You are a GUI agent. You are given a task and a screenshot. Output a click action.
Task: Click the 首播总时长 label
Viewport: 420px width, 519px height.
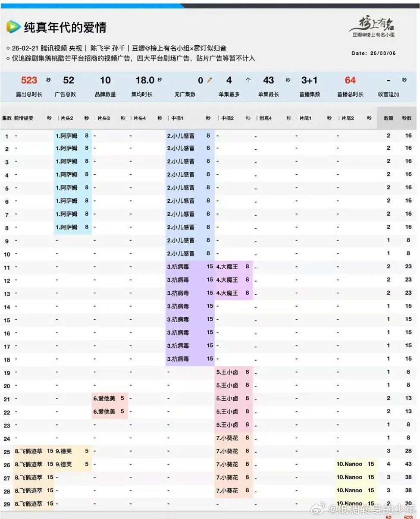click(350, 94)
